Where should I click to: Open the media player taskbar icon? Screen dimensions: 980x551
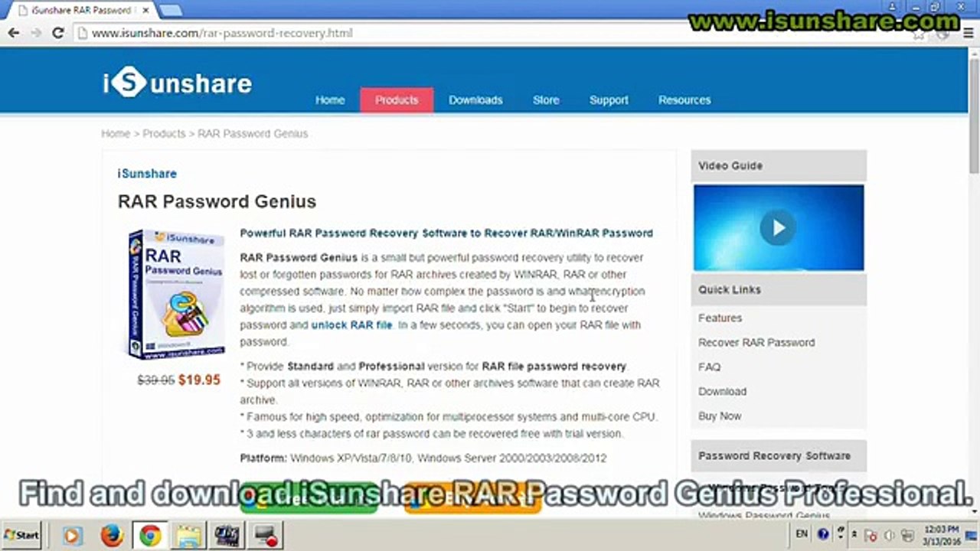(x=72, y=536)
